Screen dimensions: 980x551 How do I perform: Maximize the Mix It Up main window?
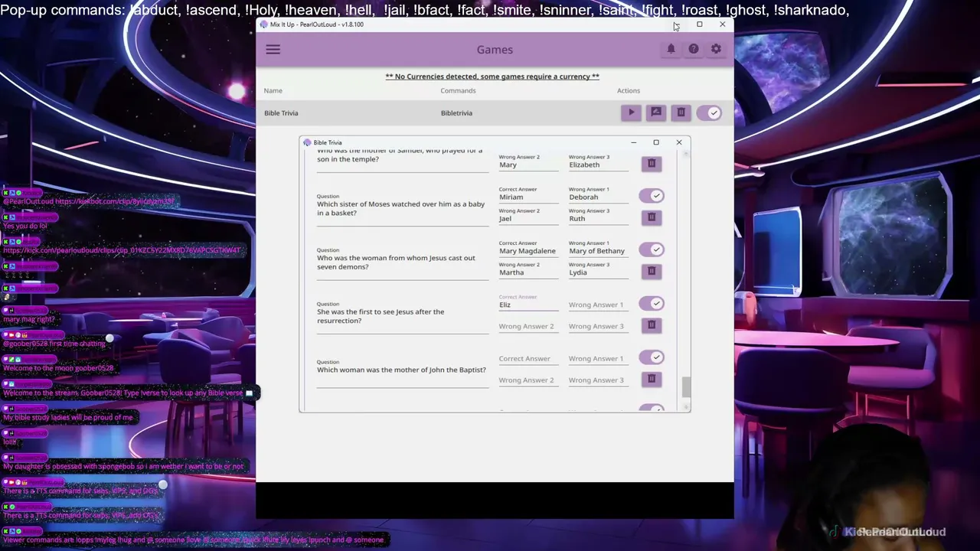pos(699,24)
